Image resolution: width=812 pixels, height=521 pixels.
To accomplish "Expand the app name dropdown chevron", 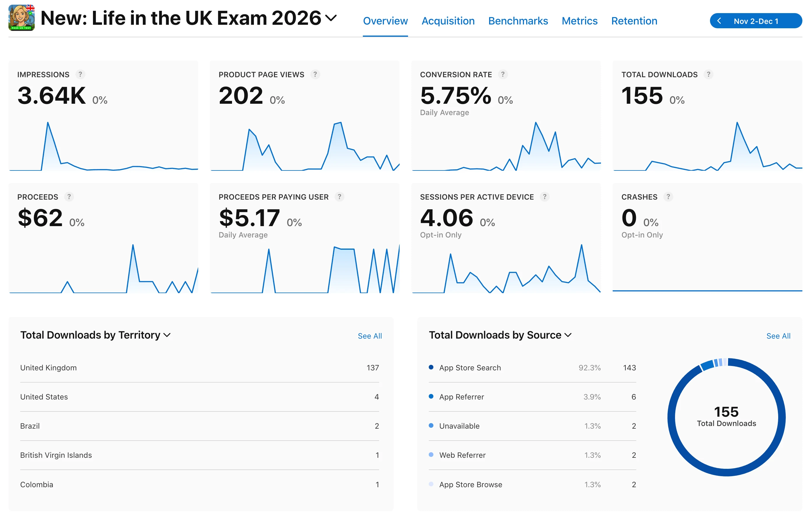I will click(331, 17).
